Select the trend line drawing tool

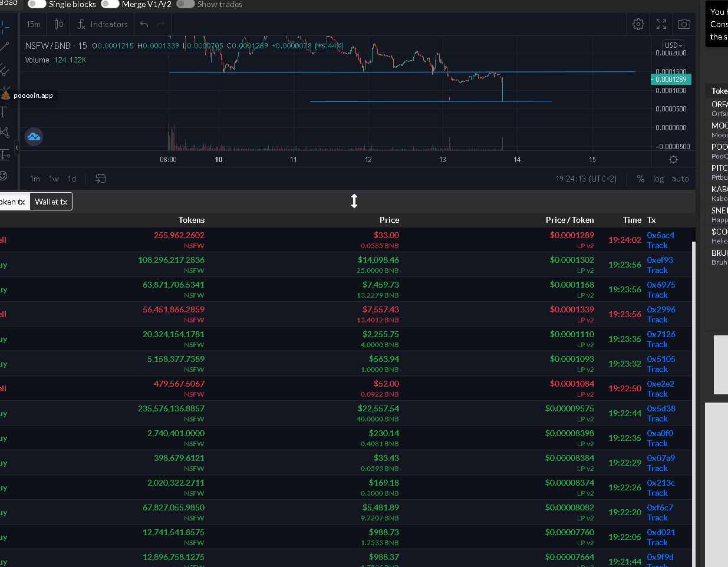tap(5, 46)
